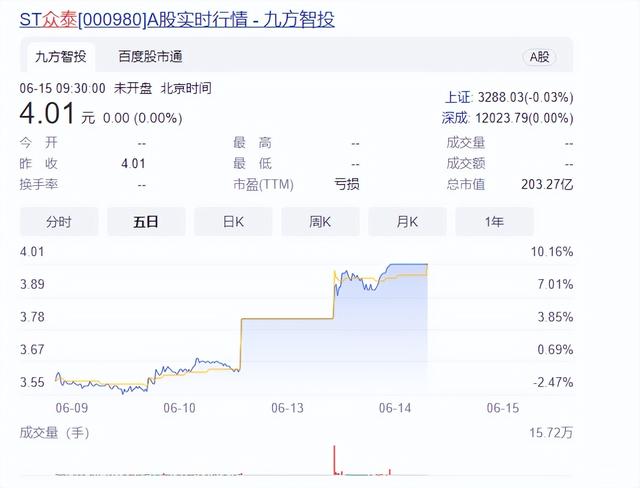
Task: Click the 未开盘 status text
Action: (x=133, y=88)
